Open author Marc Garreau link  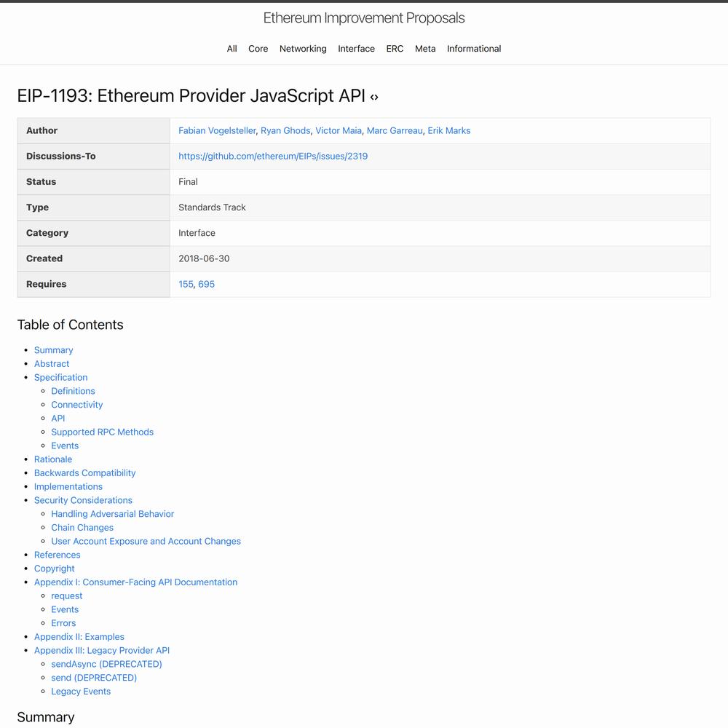(395, 130)
